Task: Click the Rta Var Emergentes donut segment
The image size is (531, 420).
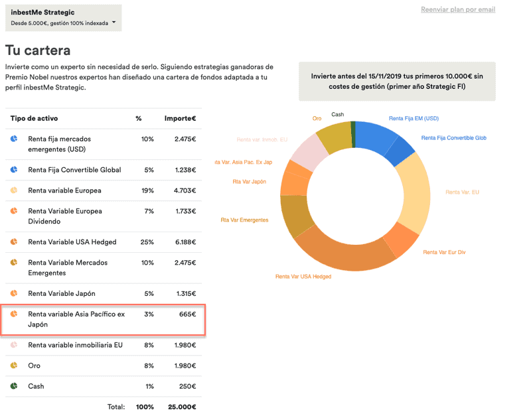Action: tap(296, 215)
